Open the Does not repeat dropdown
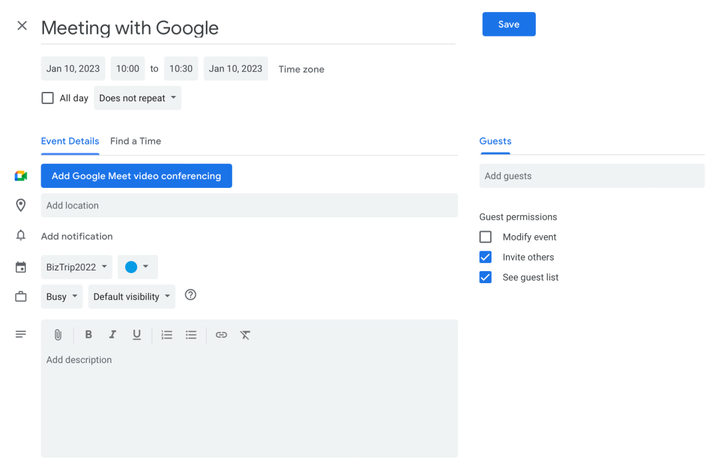Image resolution: width=720 pixels, height=465 pixels. click(x=137, y=98)
